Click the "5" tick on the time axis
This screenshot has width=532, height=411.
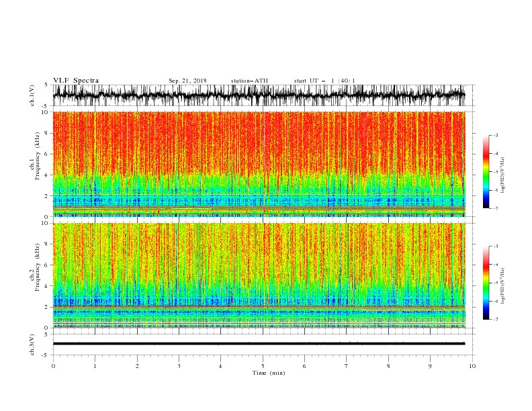pyautogui.click(x=263, y=366)
